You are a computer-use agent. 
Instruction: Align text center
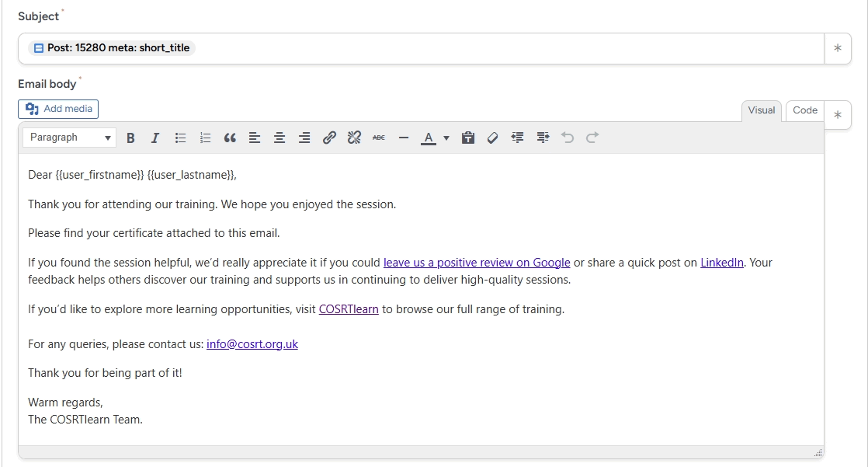click(279, 138)
